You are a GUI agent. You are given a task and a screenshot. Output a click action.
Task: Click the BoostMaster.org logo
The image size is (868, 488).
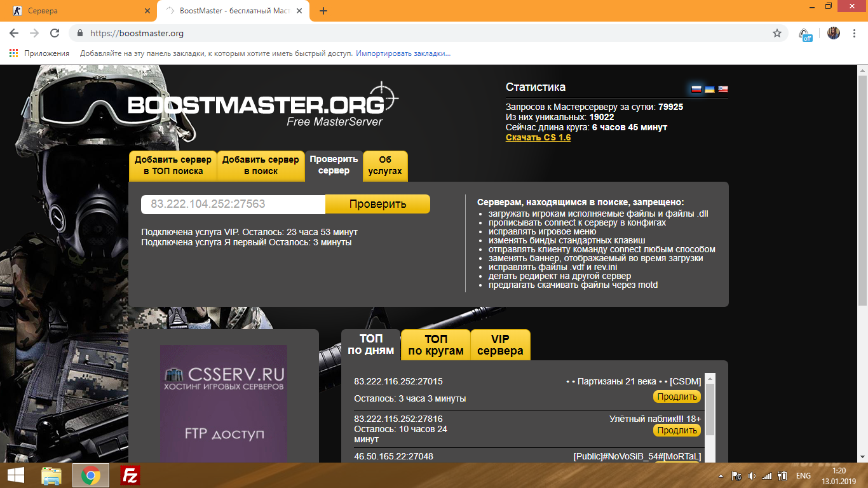[263, 105]
